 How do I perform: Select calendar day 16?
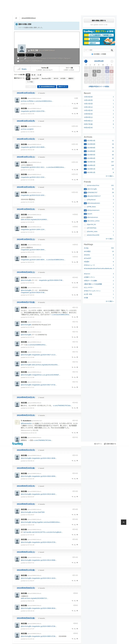click(94, 75)
